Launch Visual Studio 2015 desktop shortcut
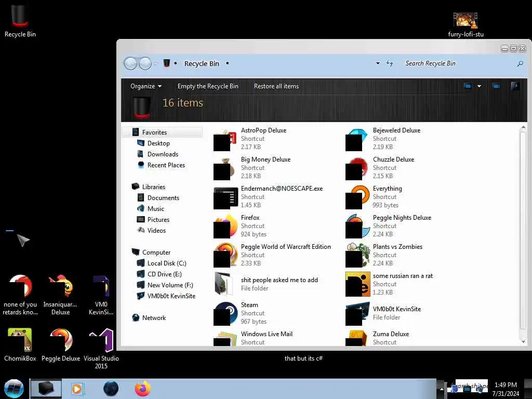 click(x=101, y=349)
